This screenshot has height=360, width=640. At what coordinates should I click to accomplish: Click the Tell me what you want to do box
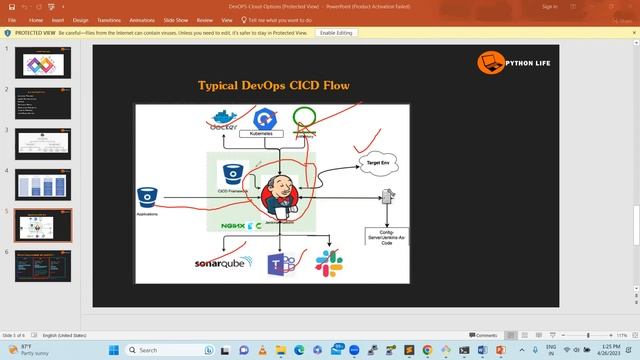coord(277,20)
